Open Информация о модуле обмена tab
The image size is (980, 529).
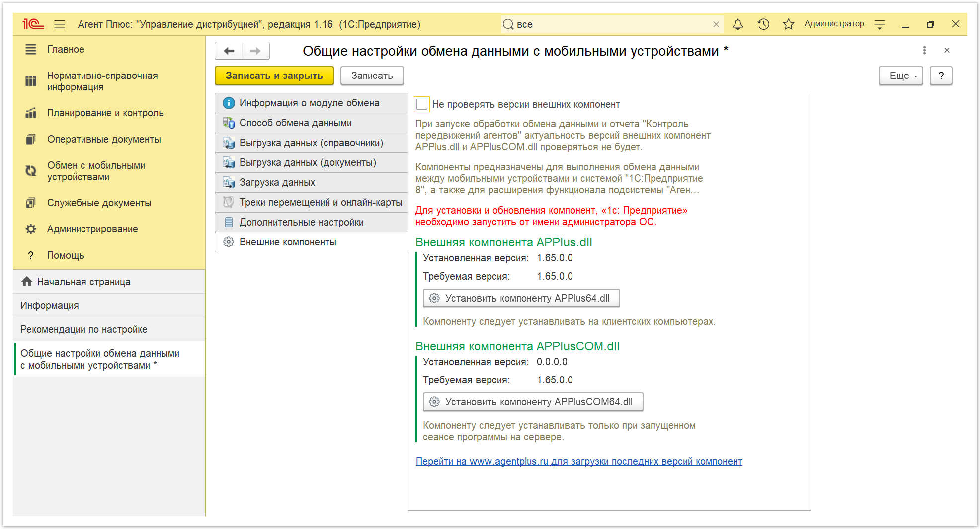pos(311,103)
